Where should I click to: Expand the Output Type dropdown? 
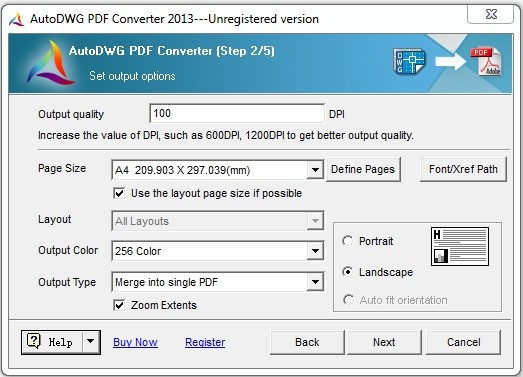(315, 282)
